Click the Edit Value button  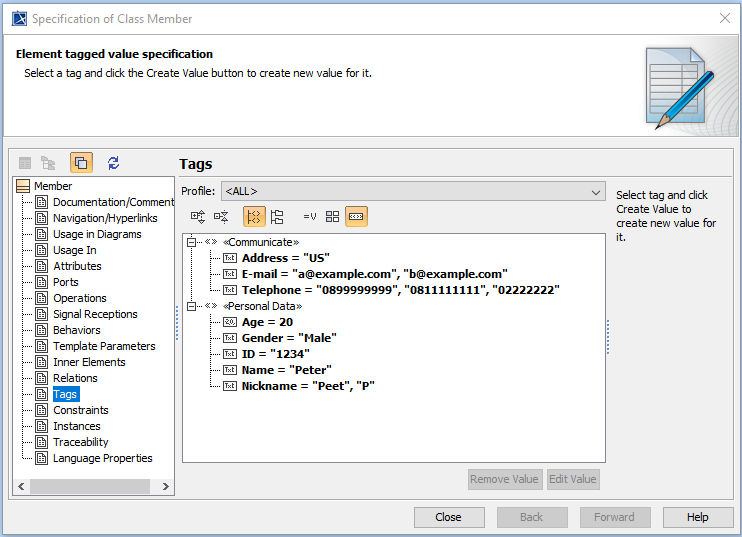573,479
